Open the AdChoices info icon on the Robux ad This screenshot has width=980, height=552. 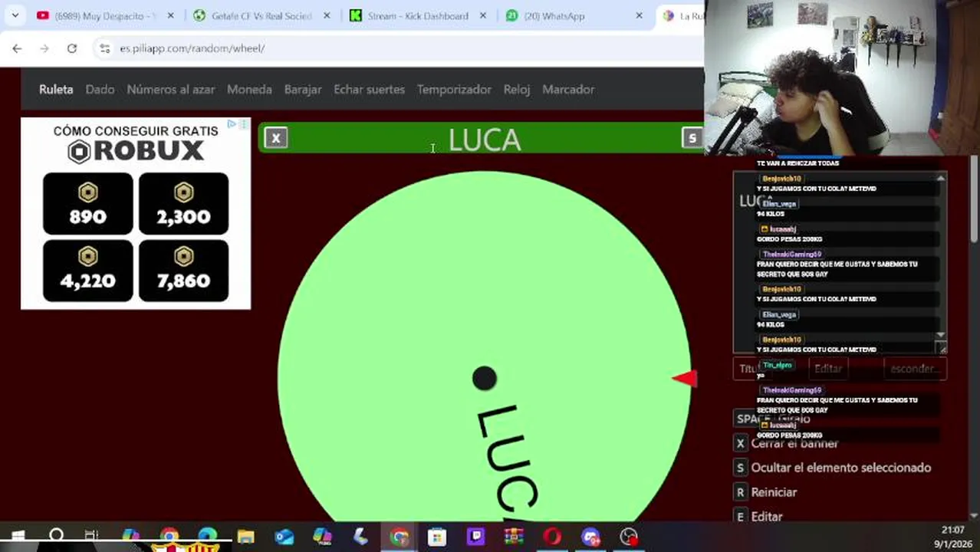coord(232,123)
